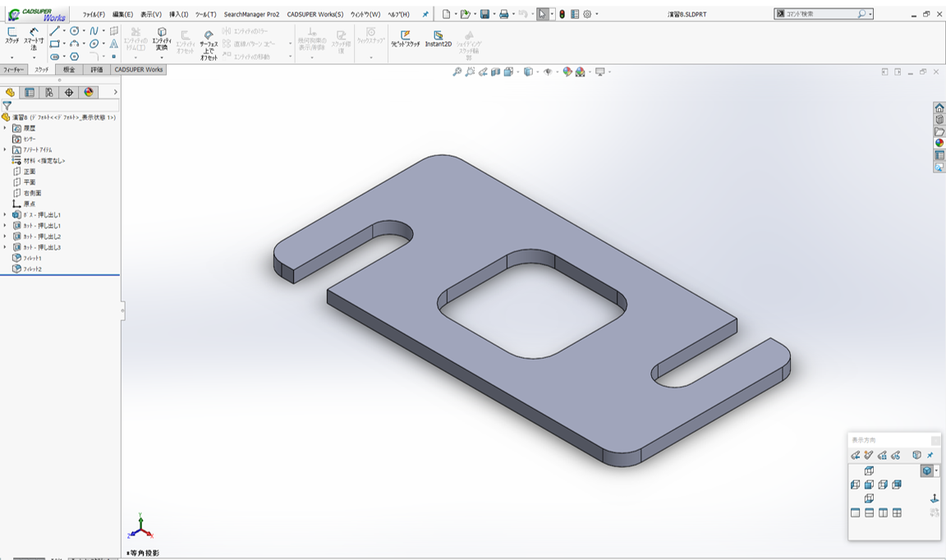Open the DisplayManager tab

pyautogui.click(x=89, y=92)
